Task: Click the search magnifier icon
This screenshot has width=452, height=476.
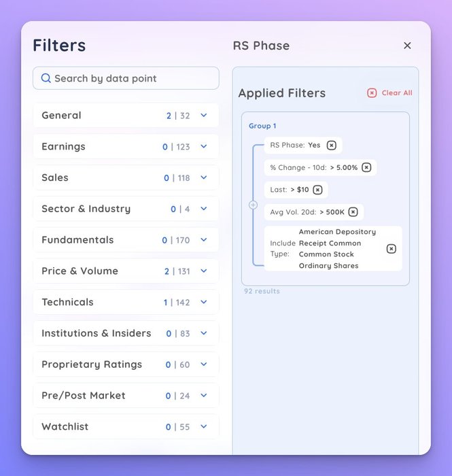Action: (46, 78)
